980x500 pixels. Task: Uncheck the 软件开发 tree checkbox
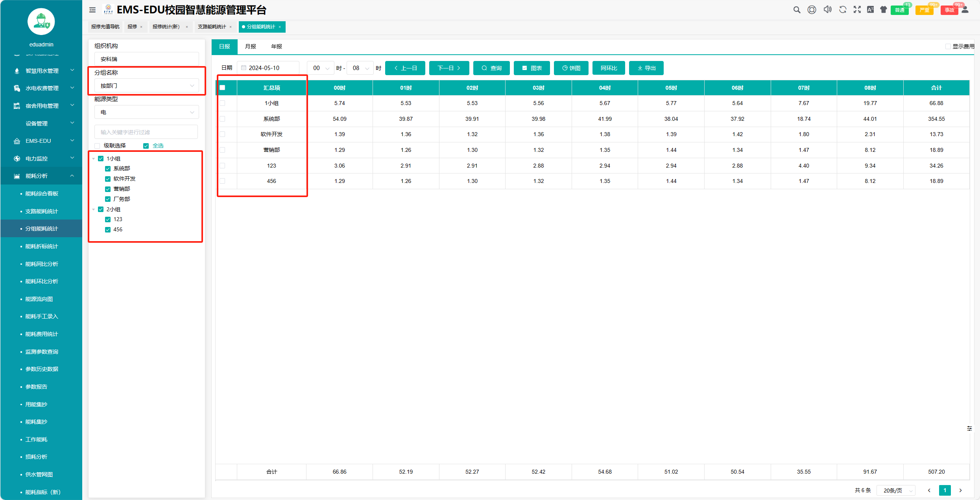pyautogui.click(x=108, y=179)
